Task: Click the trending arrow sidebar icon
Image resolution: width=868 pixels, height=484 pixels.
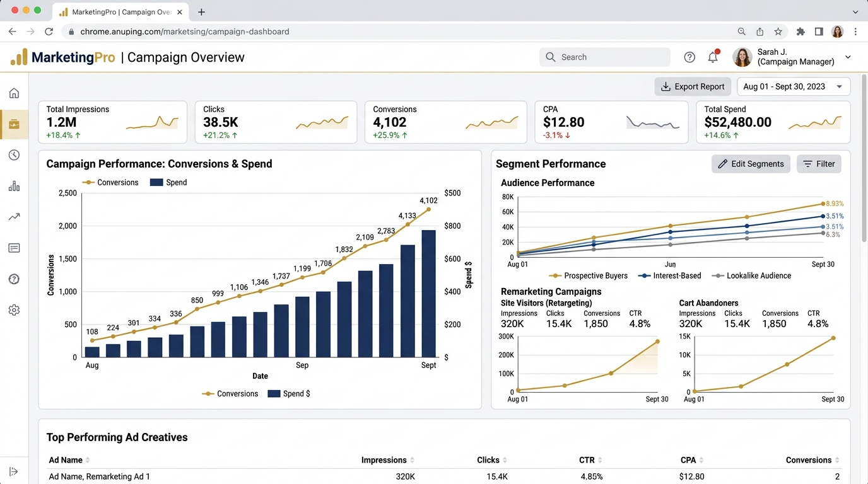Action: [14, 217]
